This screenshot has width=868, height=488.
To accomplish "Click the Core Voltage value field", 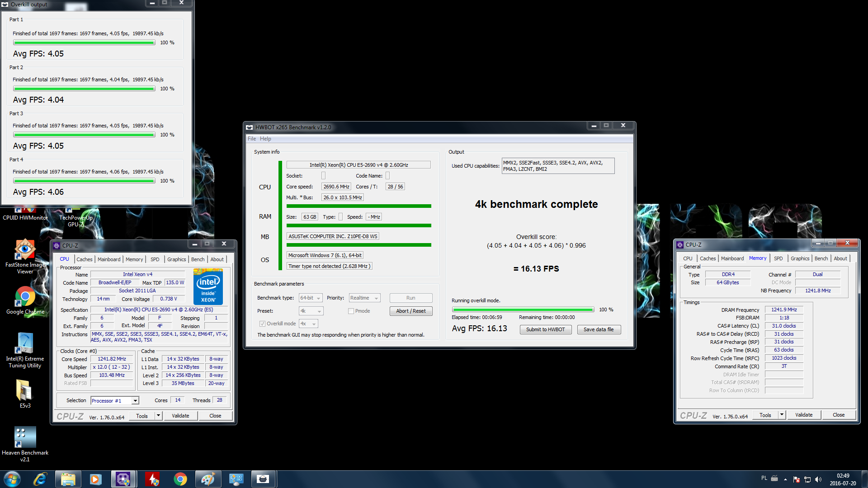I will [x=168, y=299].
